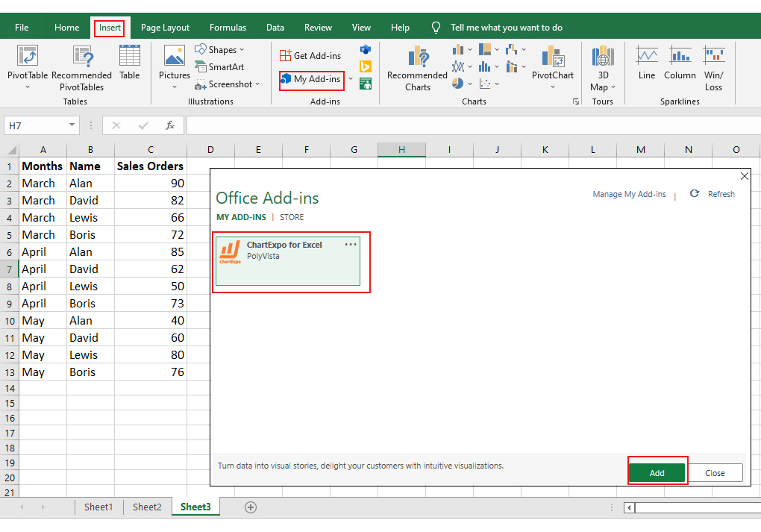The width and height of the screenshot is (761, 532).
Task: Open the File tab
Action: coord(22,28)
